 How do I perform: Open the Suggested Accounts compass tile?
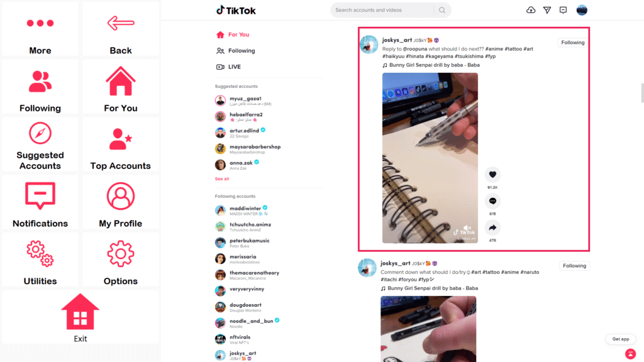point(40,145)
